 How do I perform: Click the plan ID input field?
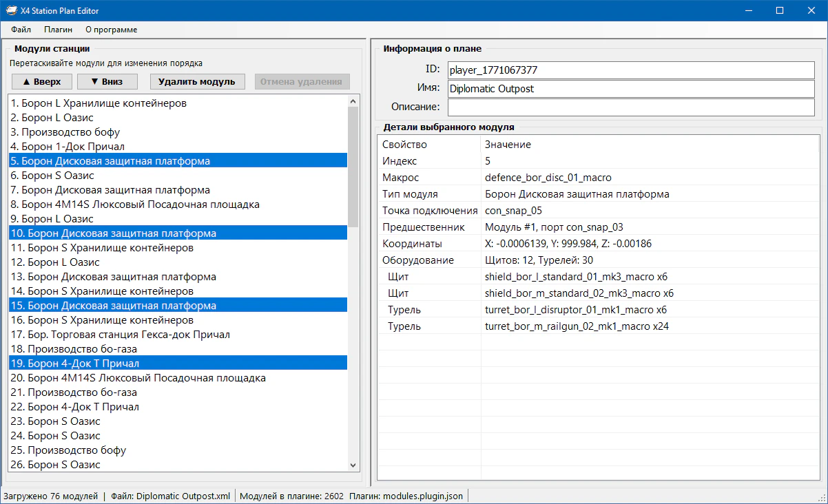point(630,70)
